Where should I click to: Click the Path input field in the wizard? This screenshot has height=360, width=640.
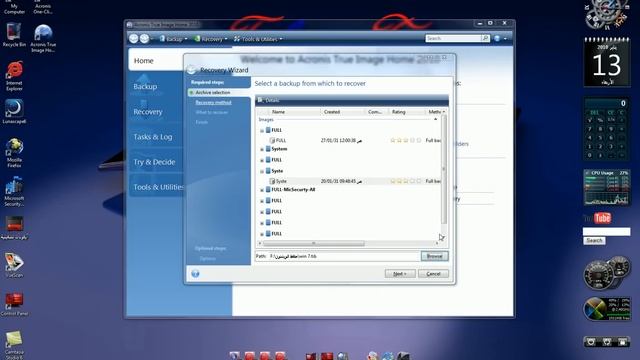coord(343,256)
